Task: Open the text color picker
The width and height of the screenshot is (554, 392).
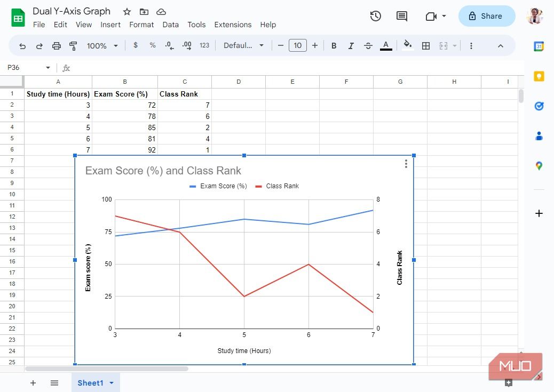Action: (x=386, y=45)
